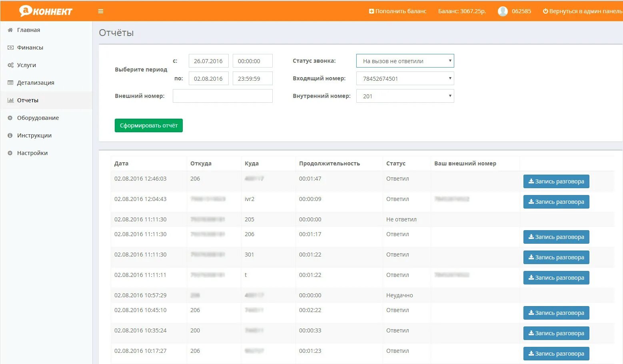Click the Сформировать отчёт button
The image size is (623, 364).
tap(149, 125)
